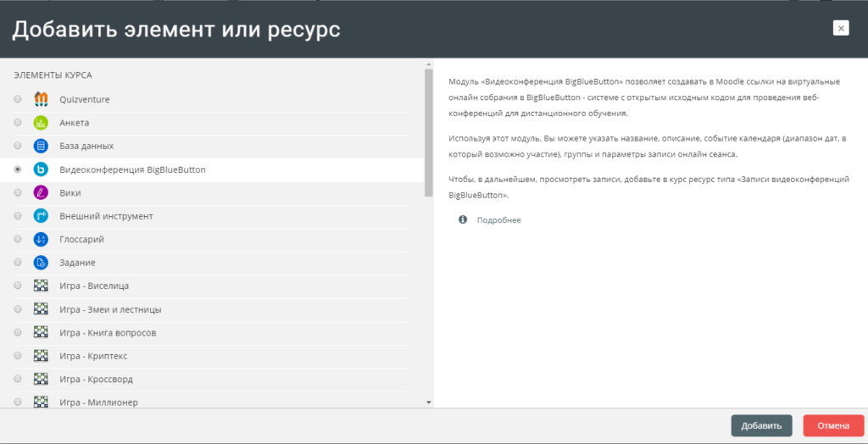
Task: Click the Игра - Виселица label
Action: pos(94,286)
